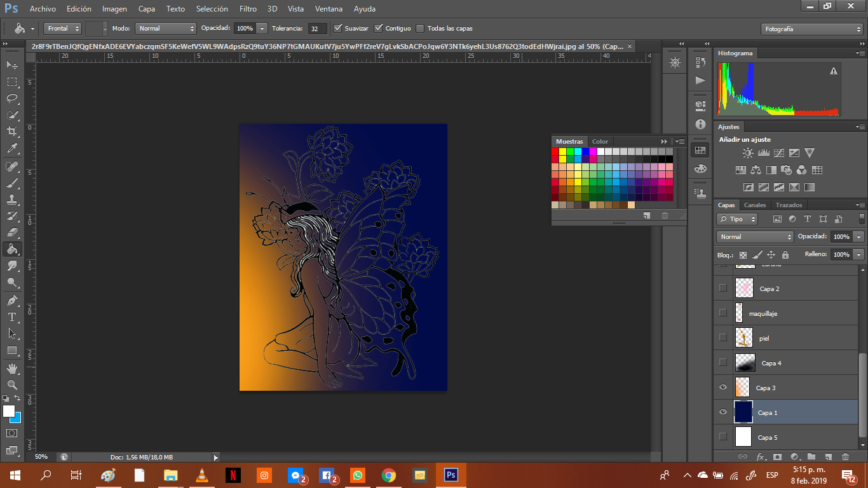Add a Brightness/Contrast adjustment
868x488 pixels.
[748, 153]
